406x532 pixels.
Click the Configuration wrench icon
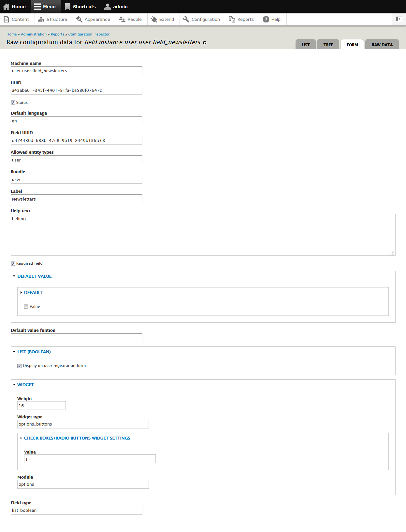186,19
